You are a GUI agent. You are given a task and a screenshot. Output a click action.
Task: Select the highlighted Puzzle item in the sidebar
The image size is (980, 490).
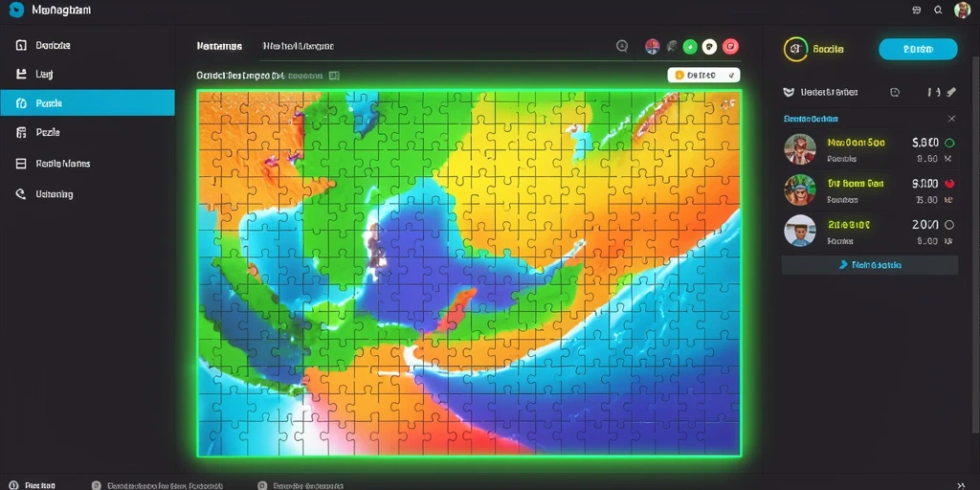point(87,103)
